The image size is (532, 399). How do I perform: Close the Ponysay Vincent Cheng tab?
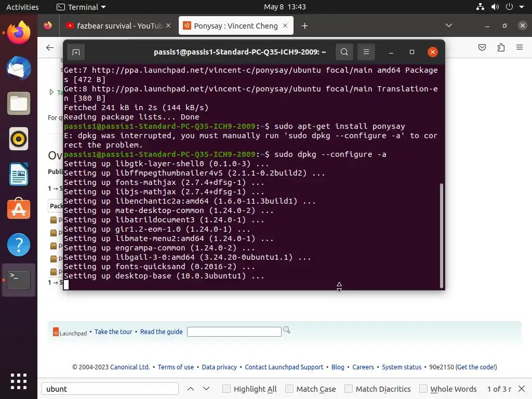[x=285, y=26]
